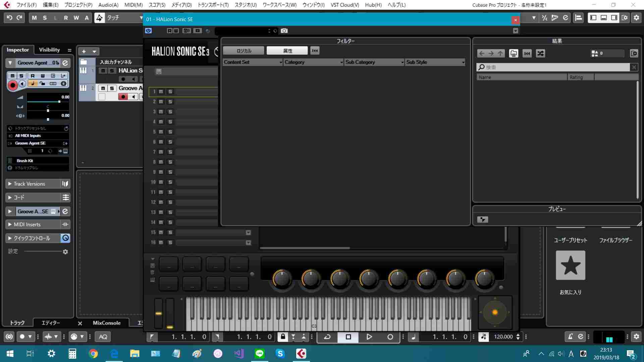This screenshot has height=362, width=644.
Task: Open the Cubase setup gear in top toolbar
Action: [636, 18]
